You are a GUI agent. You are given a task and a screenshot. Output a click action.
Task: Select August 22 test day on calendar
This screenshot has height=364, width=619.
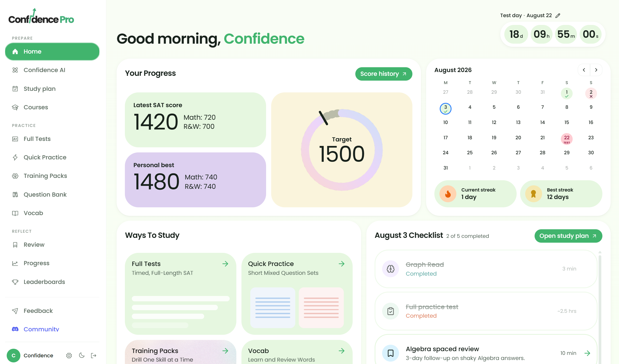pyautogui.click(x=567, y=139)
